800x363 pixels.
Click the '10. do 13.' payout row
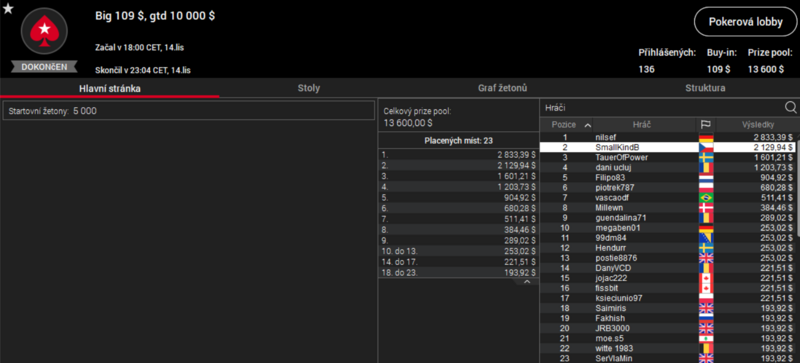coord(458,251)
